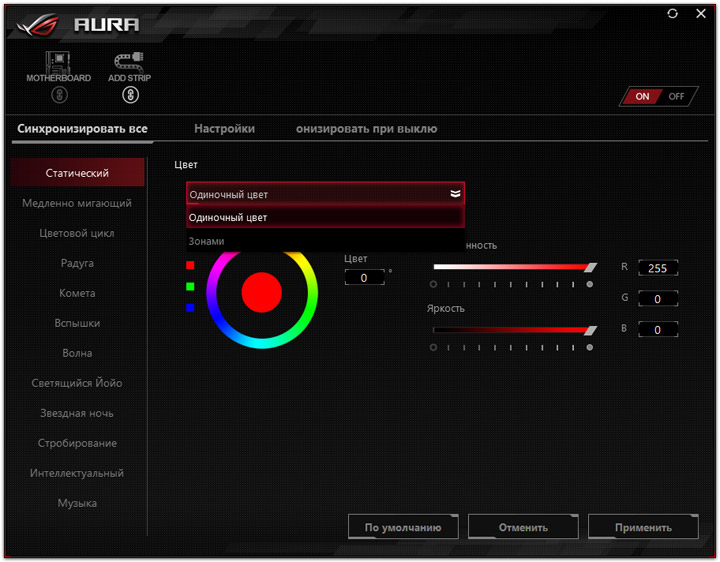Select the Звездная ночь effect
720x562 pixels.
(77, 413)
